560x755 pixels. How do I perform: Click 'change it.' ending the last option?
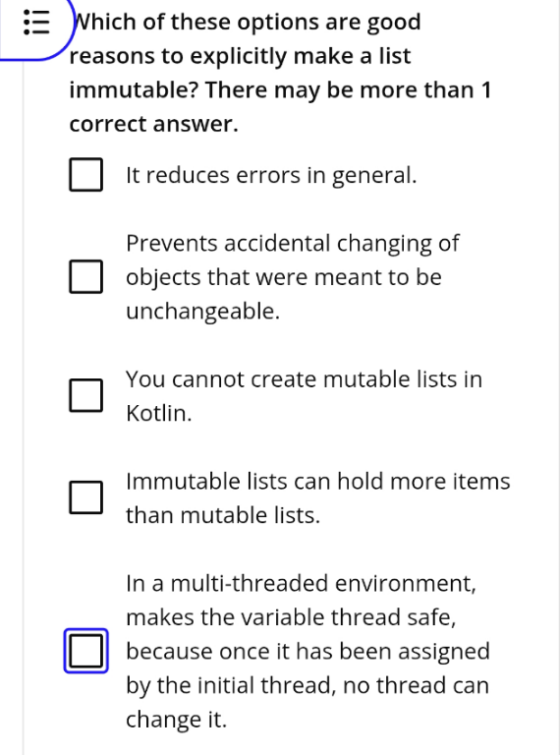coord(176,720)
